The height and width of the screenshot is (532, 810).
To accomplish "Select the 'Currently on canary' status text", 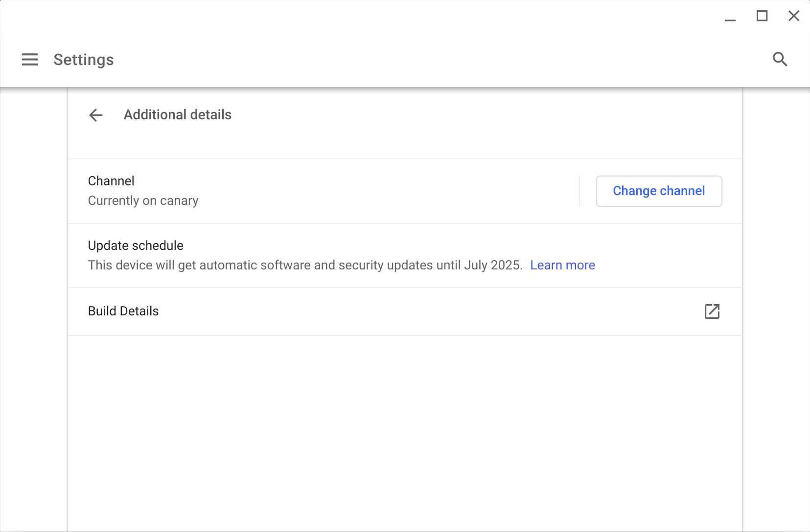I will tap(143, 201).
